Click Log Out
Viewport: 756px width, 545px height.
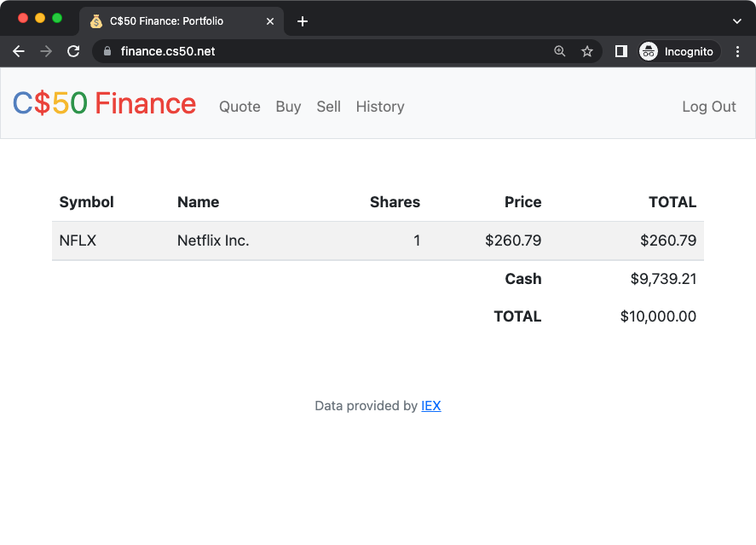(x=709, y=107)
